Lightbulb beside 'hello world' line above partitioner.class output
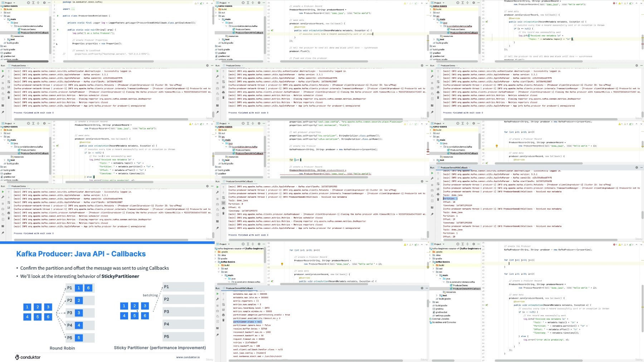644x362 pixels. [x=282, y=264]
